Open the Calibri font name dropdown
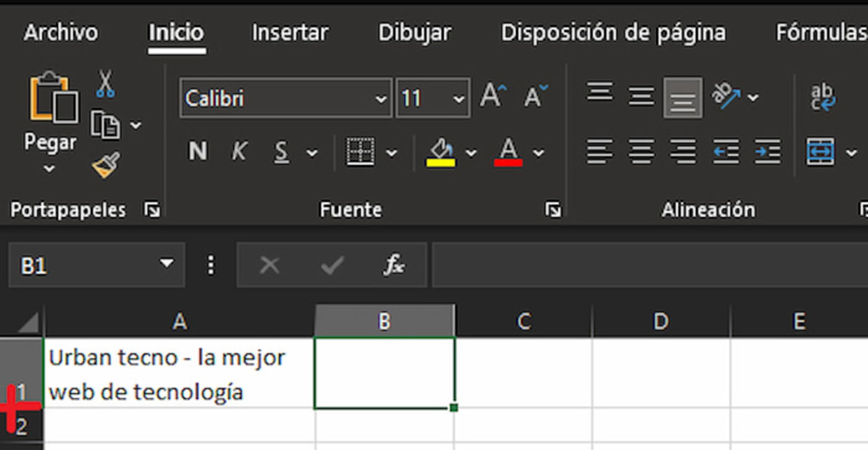This screenshot has width=868, height=450. [380, 99]
